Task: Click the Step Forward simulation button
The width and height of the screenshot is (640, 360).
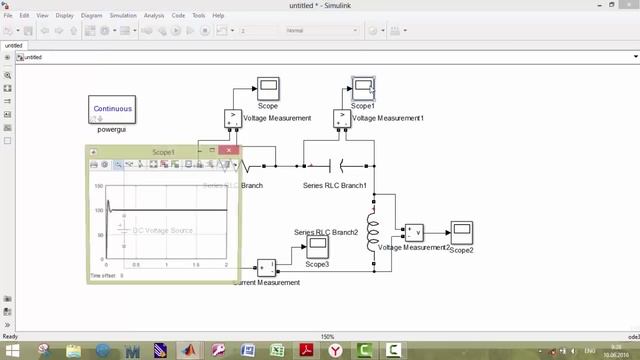Action: coord(190,31)
